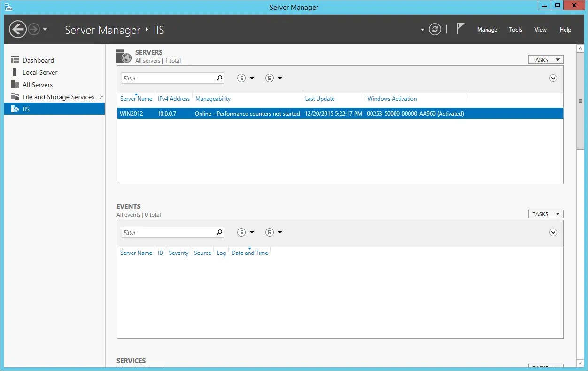Sort Events by Date and Time

tap(250, 253)
